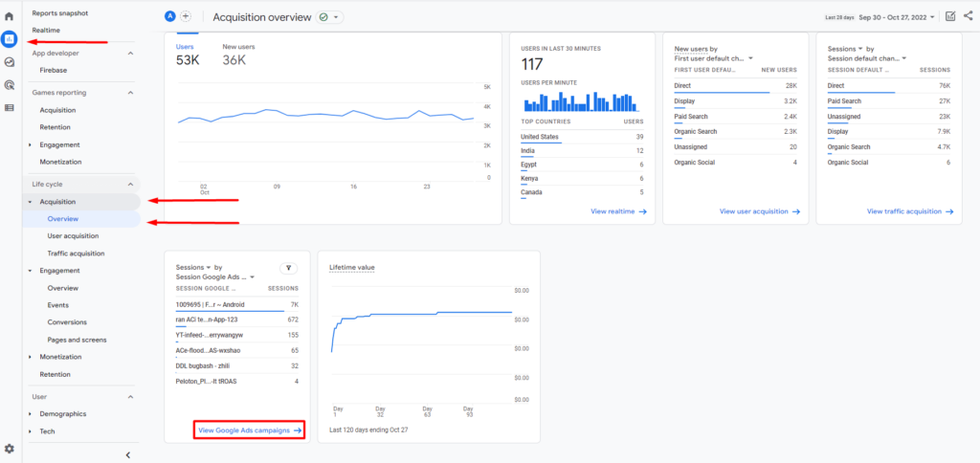Click View Google Ads campaigns link
The height and width of the screenshot is (463, 980).
click(250, 430)
